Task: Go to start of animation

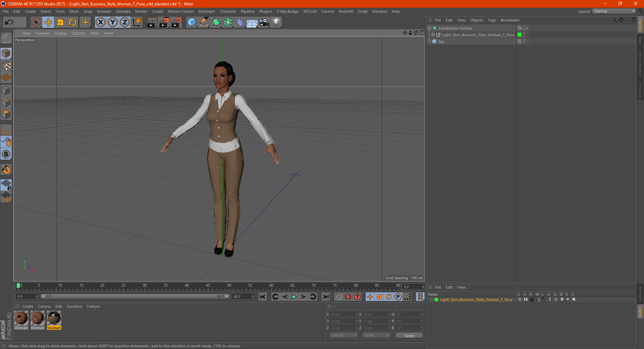Action: pyautogui.click(x=263, y=297)
